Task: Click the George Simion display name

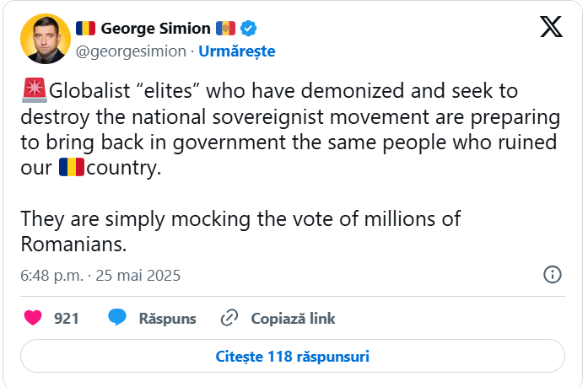Action: pyautogui.click(x=155, y=29)
